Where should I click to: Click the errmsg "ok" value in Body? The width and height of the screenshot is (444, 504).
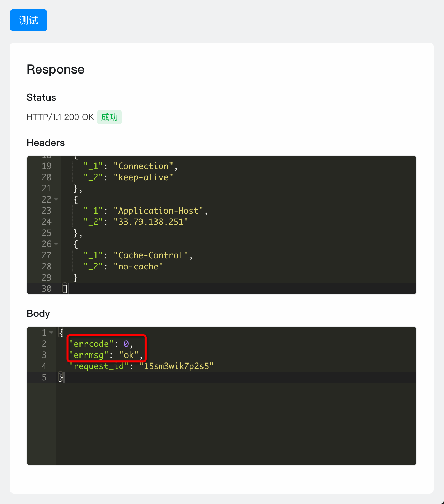coord(129,355)
